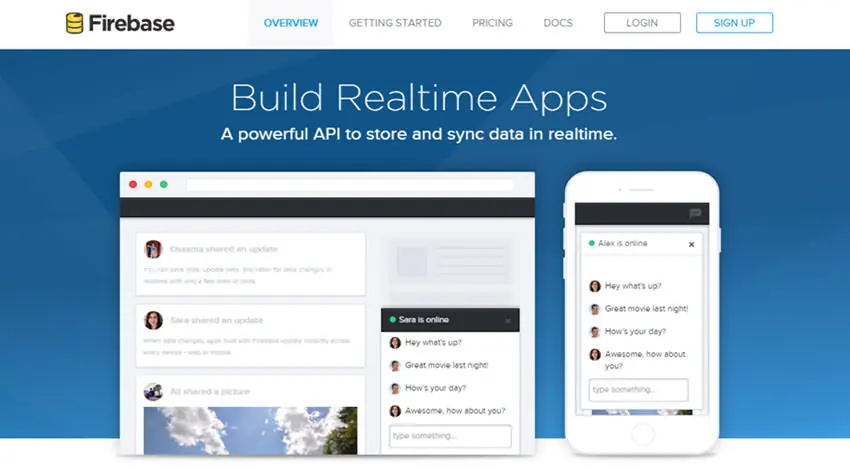Click the Firebase logo icon
The image size is (850, 470).
(74, 23)
